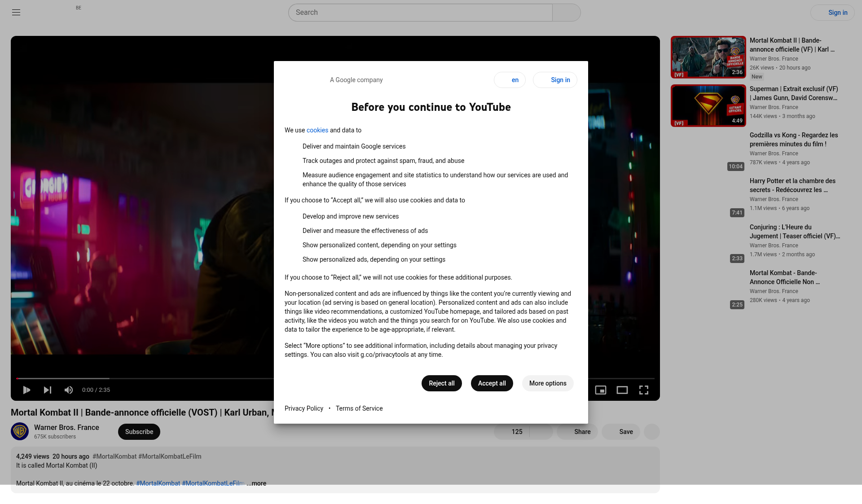Open the #MortalKombat hashtag above the description
This screenshot has height=504, width=862.
pos(114,456)
